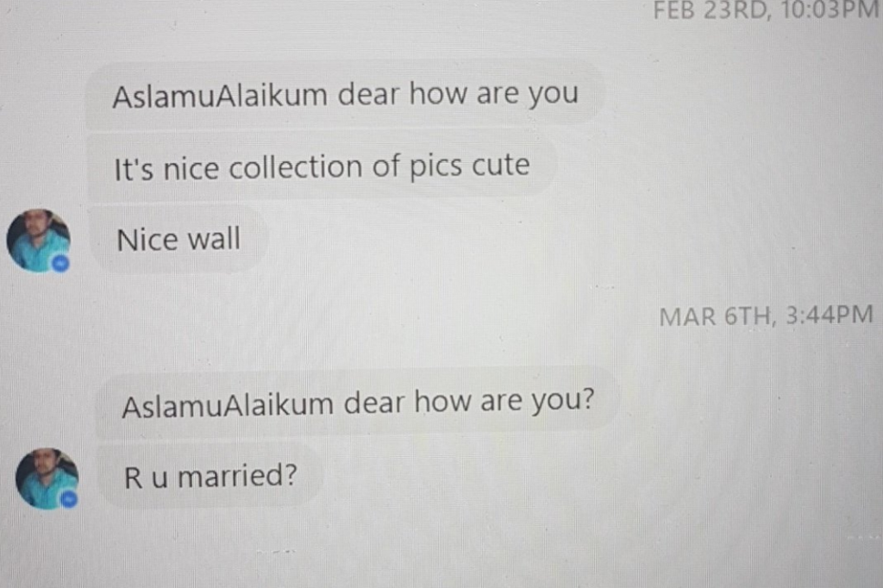Select the R u married? message bubble
Image resolution: width=883 pixels, height=588 pixels.
pos(210,476)
